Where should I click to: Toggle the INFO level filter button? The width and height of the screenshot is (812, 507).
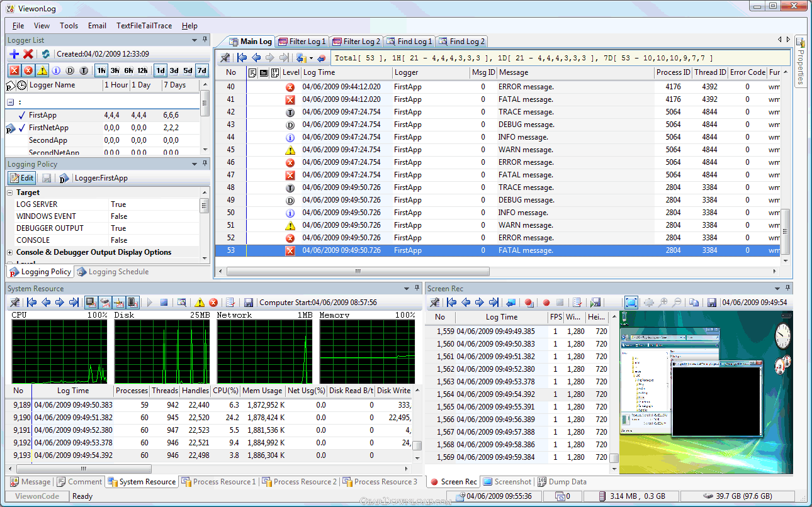click(x=56, y=70)
